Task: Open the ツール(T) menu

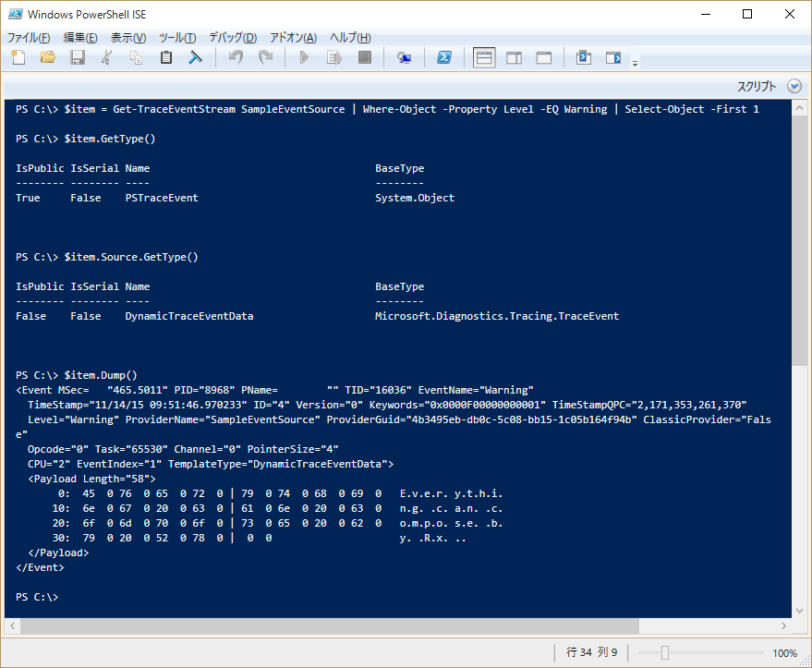Action: (177, 37)
